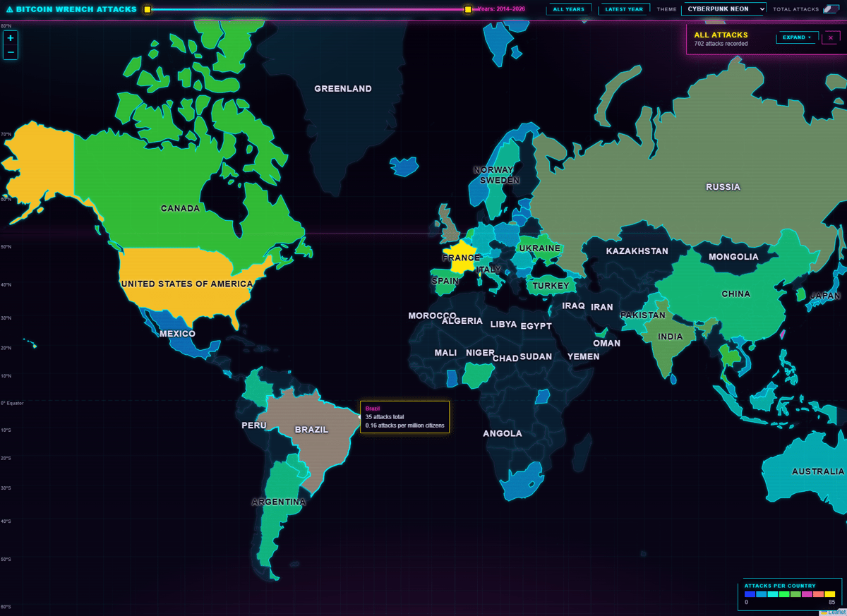Click the yellow legend color swatch
This screenshot has width=847, height=616.
click(829, 594)
